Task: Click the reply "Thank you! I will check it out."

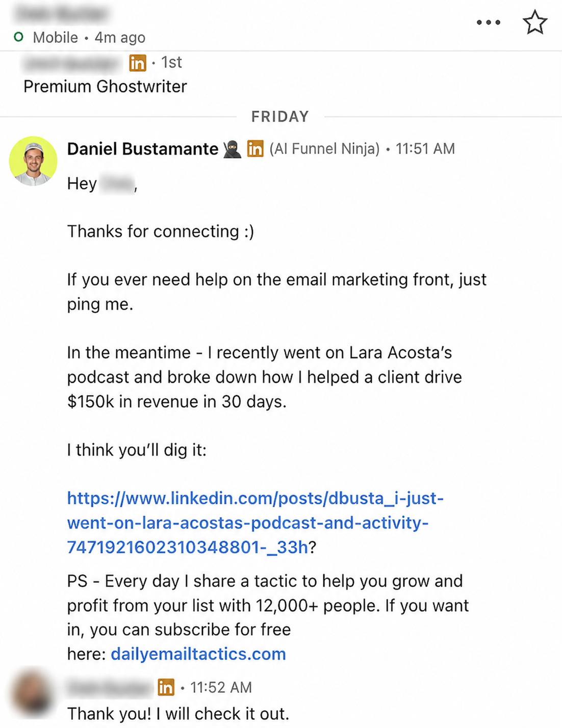Action: 178,714
